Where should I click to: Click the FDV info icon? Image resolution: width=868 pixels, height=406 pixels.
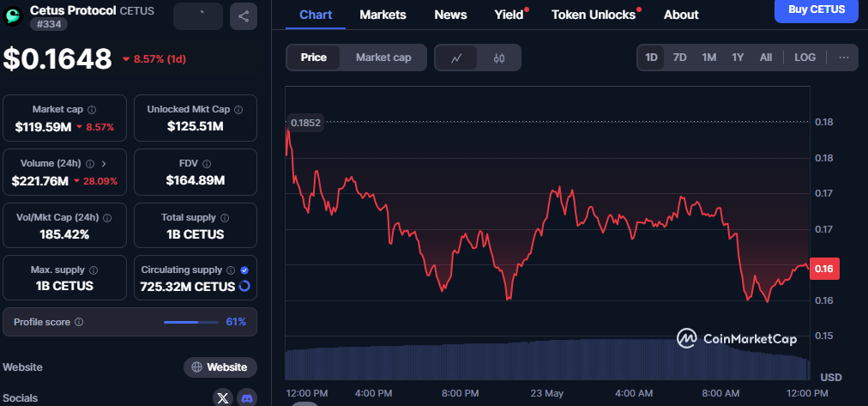(x=207, y=164)
